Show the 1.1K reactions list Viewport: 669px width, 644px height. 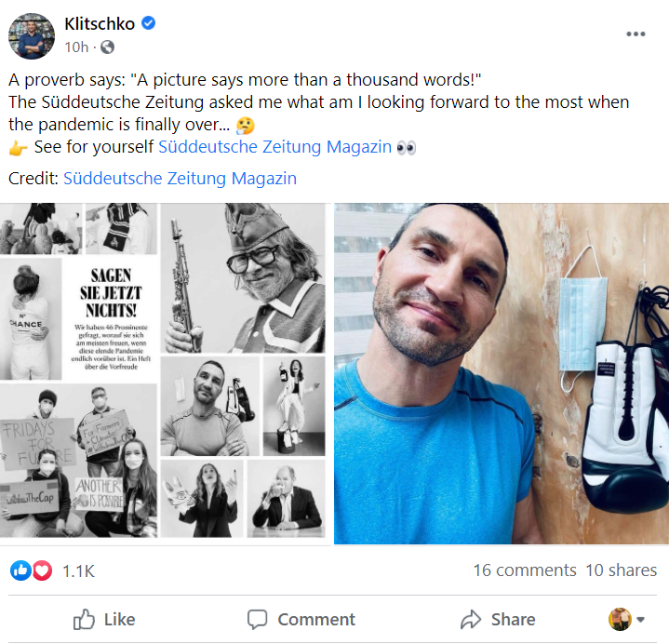click(x=78, y=570)
